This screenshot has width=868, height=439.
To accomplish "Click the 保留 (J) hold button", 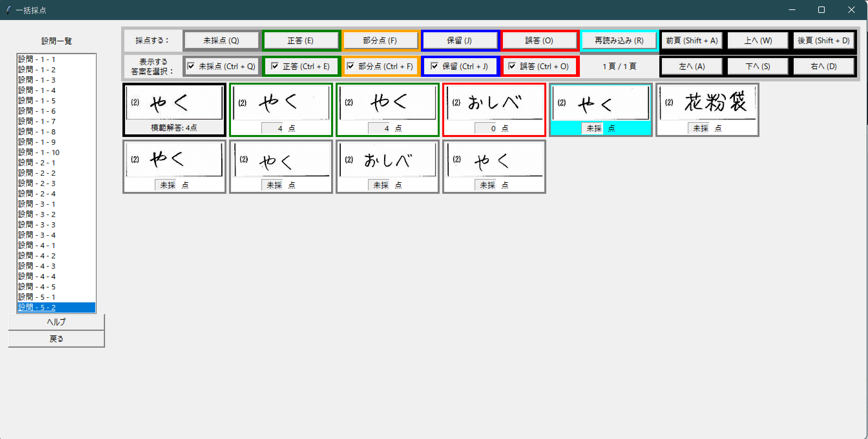I will pos(460,40).
